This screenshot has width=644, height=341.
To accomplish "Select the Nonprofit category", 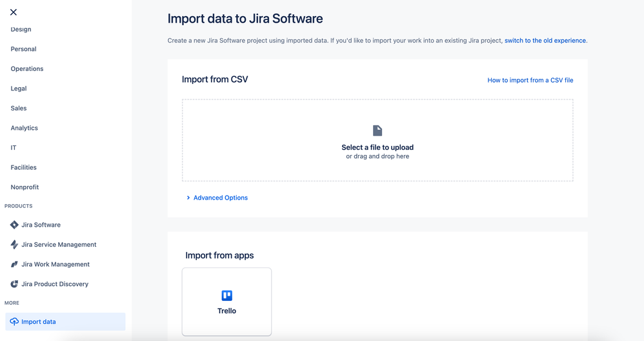I will (25, 187).
